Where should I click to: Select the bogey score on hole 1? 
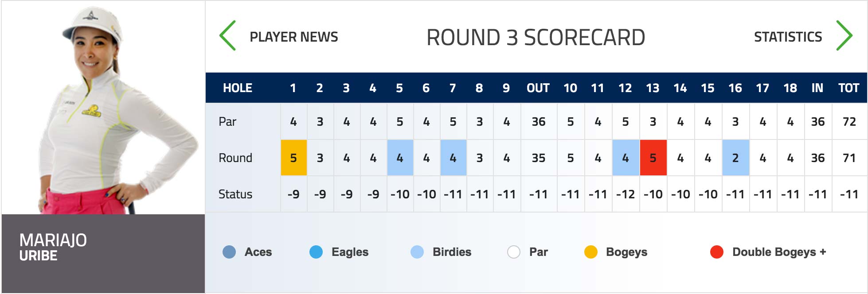coord(293,158)
